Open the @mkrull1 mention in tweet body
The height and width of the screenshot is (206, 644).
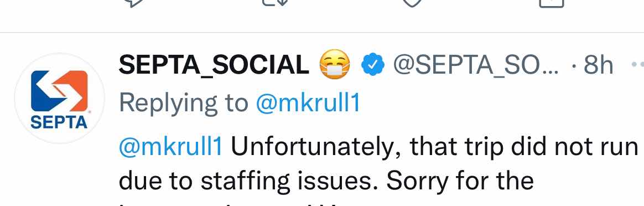[171, 146]
